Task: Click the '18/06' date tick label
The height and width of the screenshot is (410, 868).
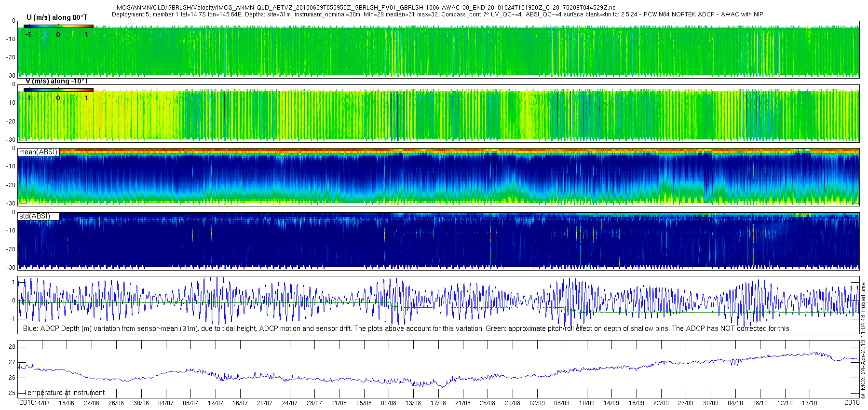Action: [x=67, y=403]
